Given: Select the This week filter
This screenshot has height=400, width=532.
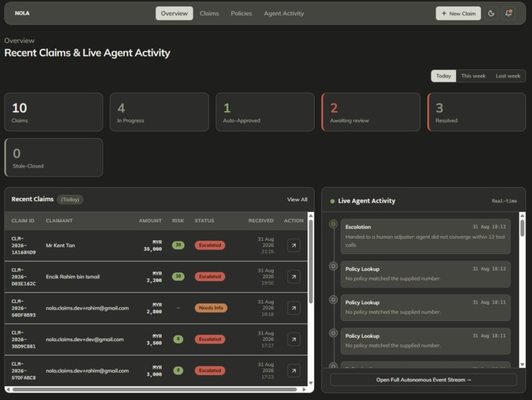Looking at the screenshot, I should pyautogui.click(x=473, y=76).
